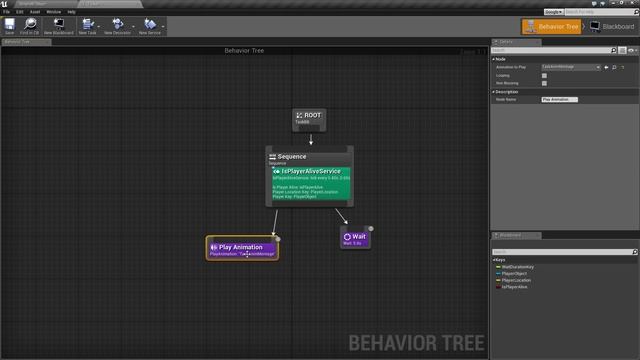The image size is (640, 360).
Task: Open the Animation to Play asset dropdown
Action: point(571,67)
